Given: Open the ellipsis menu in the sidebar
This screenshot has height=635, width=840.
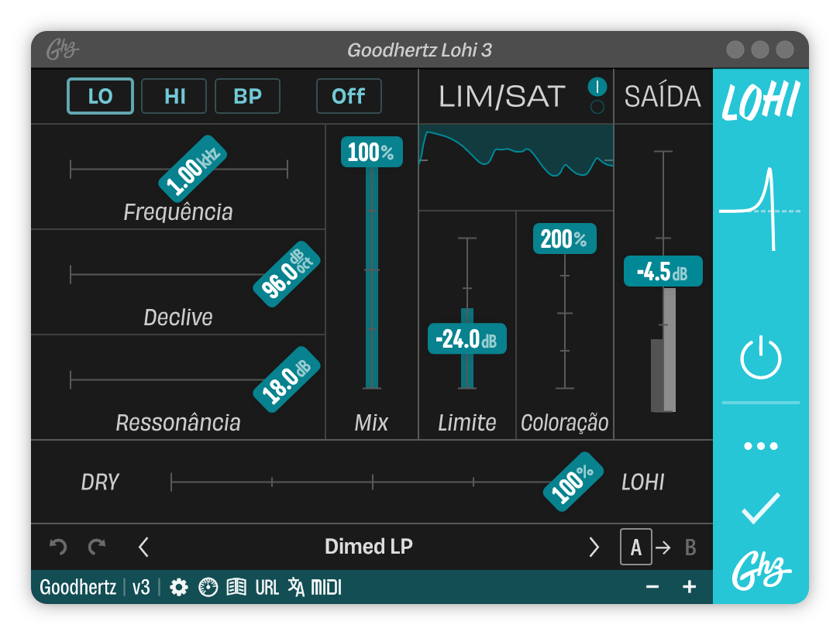Looking at the screenshot, I should tap(761, 444).
